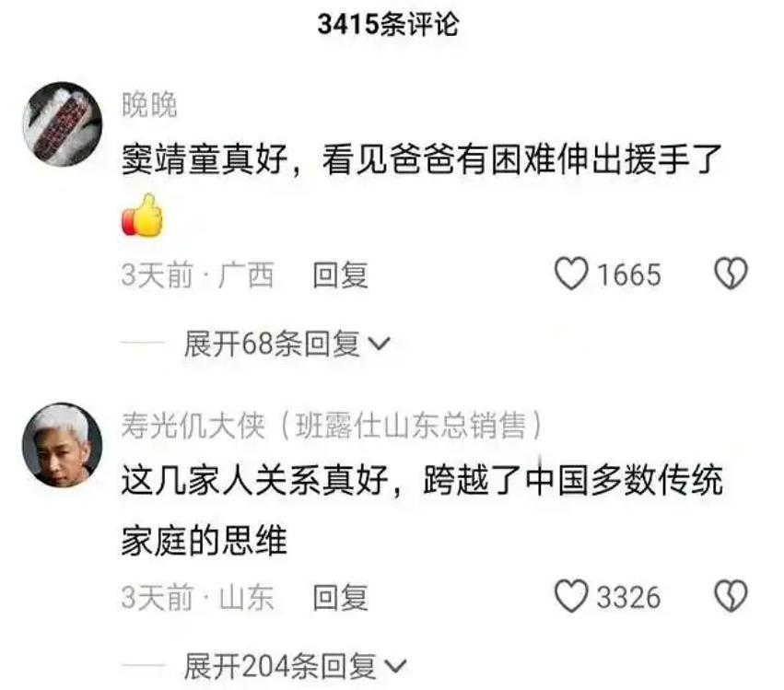Tap the comment text 这几家人关系真好
The height and width of the screenshot is (690, 784).
click(255, 481)
